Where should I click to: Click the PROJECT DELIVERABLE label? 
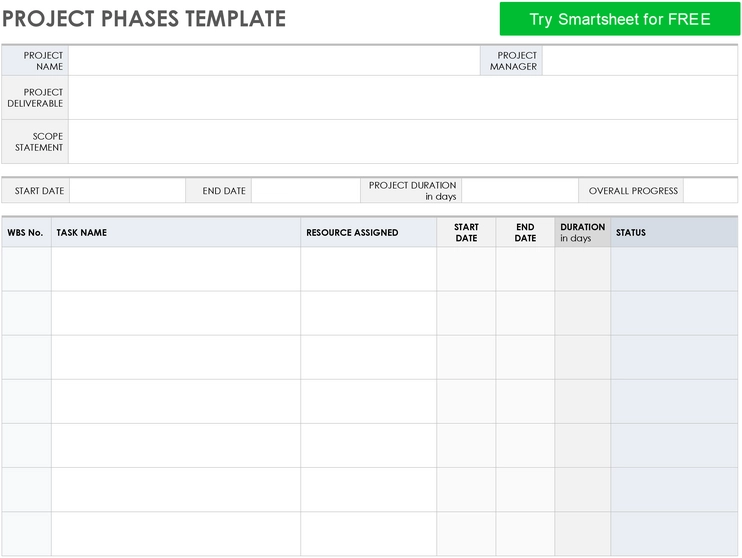click(35, 98)
